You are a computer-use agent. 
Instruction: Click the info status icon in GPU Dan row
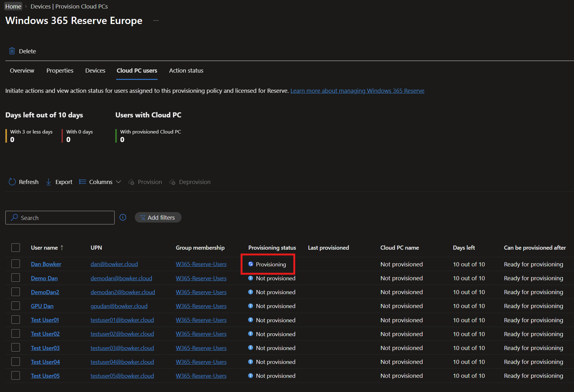[x=251, y=306]
